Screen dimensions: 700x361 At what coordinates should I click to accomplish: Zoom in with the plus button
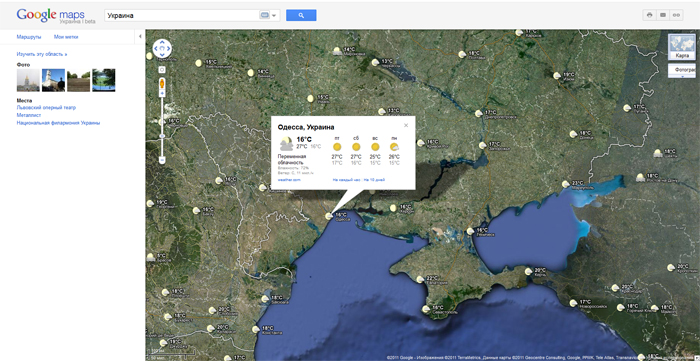(x=162, y=93)
